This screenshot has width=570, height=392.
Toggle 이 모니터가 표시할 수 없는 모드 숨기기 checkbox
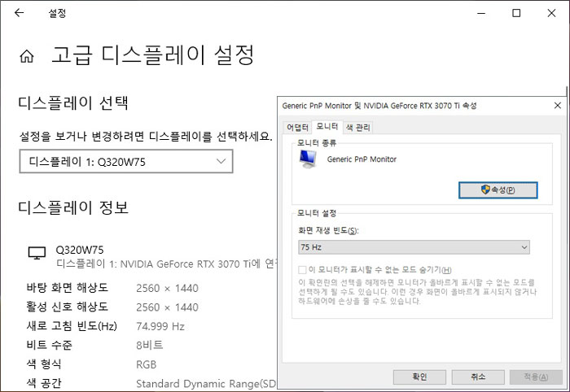click(x=302, y=269)
